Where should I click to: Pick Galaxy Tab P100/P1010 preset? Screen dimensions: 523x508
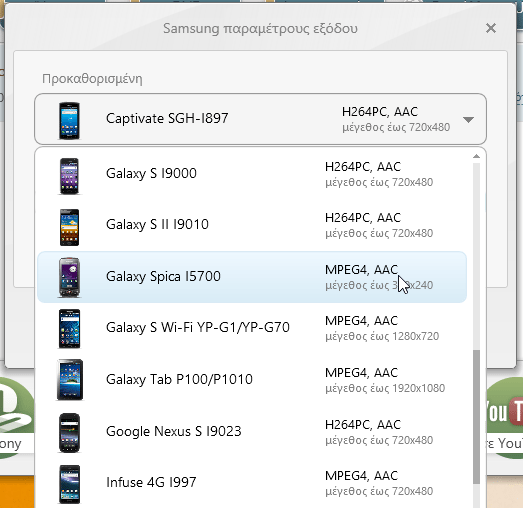(x=252, y=380)
